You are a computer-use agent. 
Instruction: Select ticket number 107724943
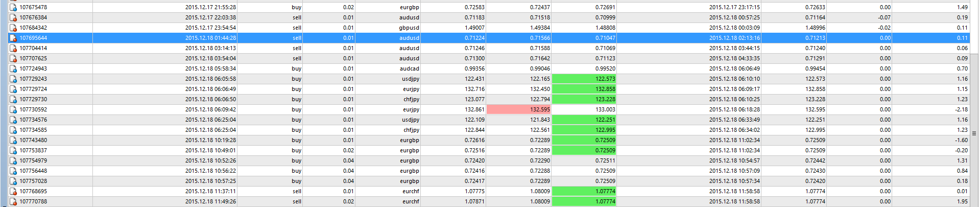[33, 68]
